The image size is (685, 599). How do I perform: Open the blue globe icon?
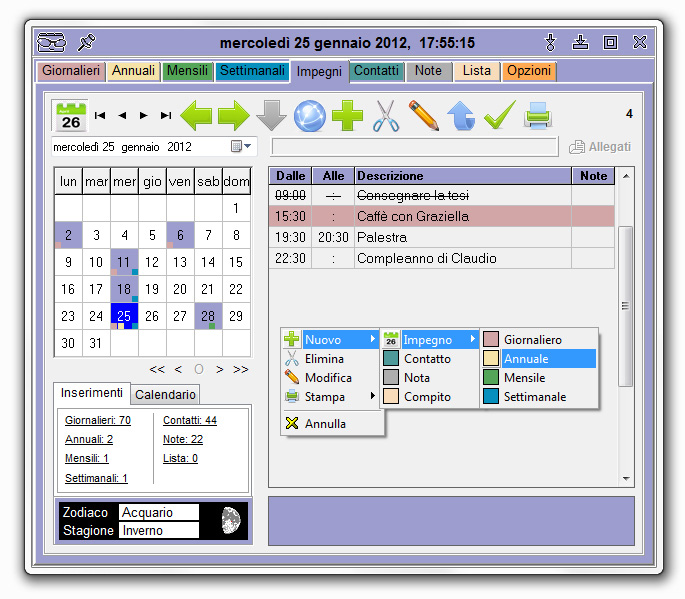click(309, 116)
